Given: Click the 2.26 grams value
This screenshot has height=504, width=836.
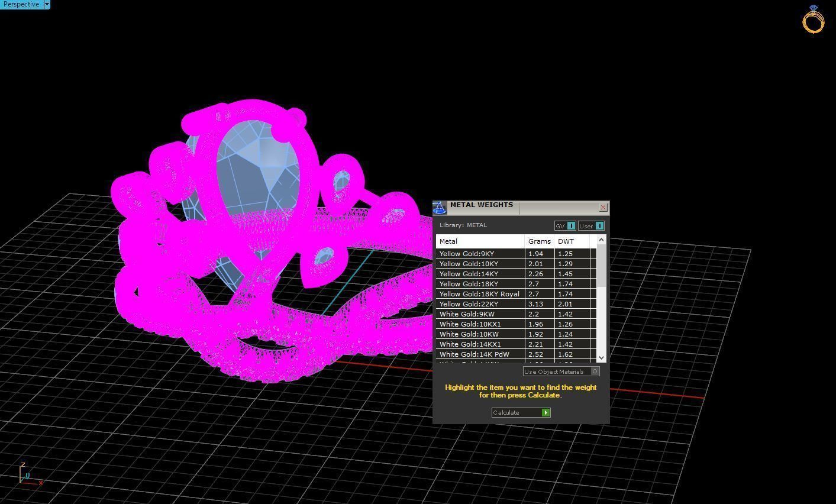Looking at the screenshot, I should [535, 274].
